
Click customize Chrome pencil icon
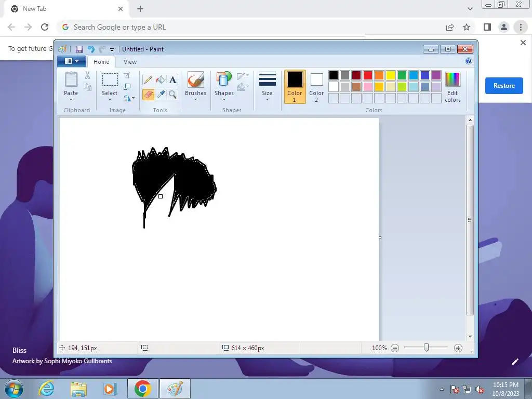click(x=515, y=362)
